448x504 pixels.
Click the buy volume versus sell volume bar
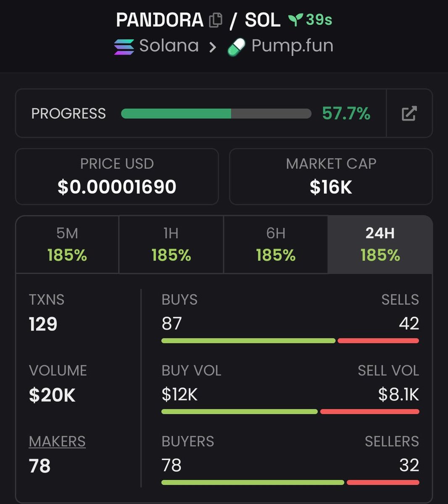pyautogui.click(x=290, y=412)
